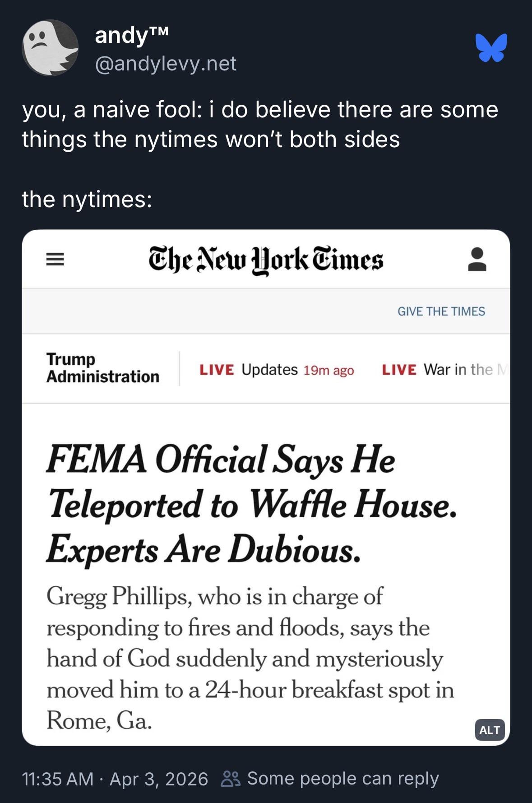This screenshot has height=803, width=532.
Task: Click the blue Bluesky butterfly logo
Action: pyautogui.click(x=491, y=48)
